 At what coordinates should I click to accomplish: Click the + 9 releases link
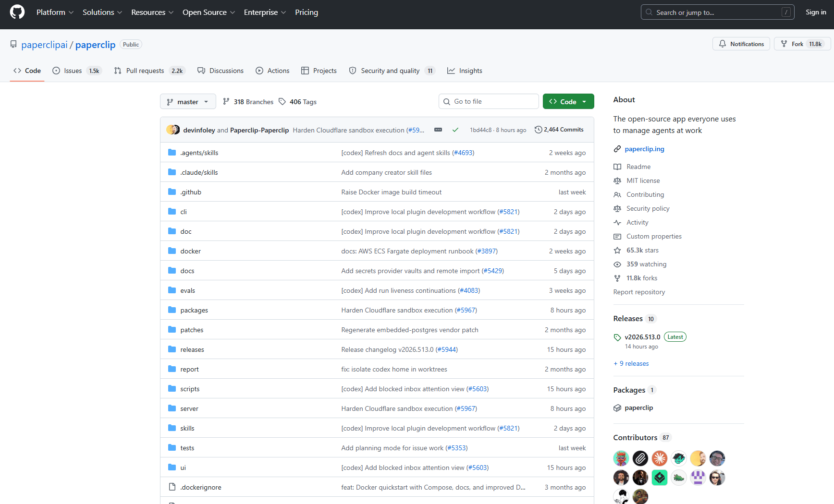(631, 364)
